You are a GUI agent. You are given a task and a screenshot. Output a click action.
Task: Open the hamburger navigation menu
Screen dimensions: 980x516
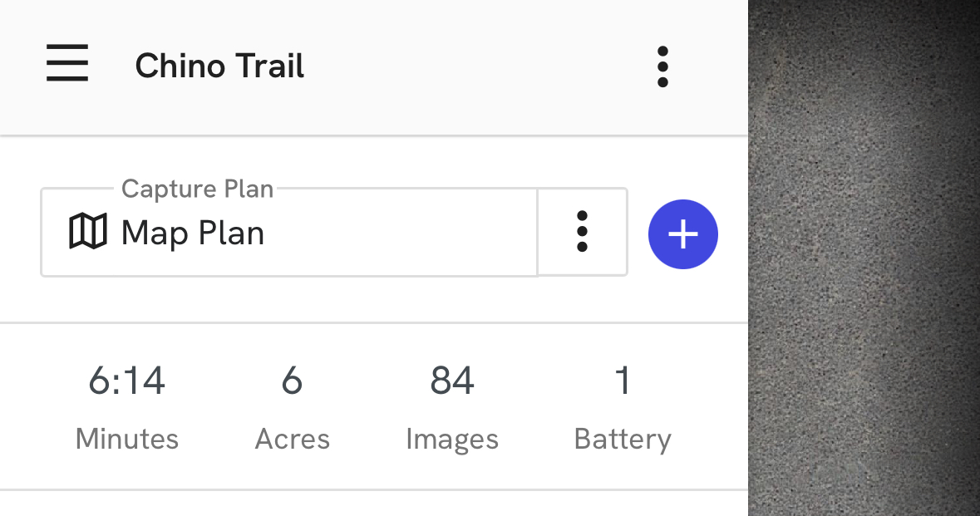[67, 65]
